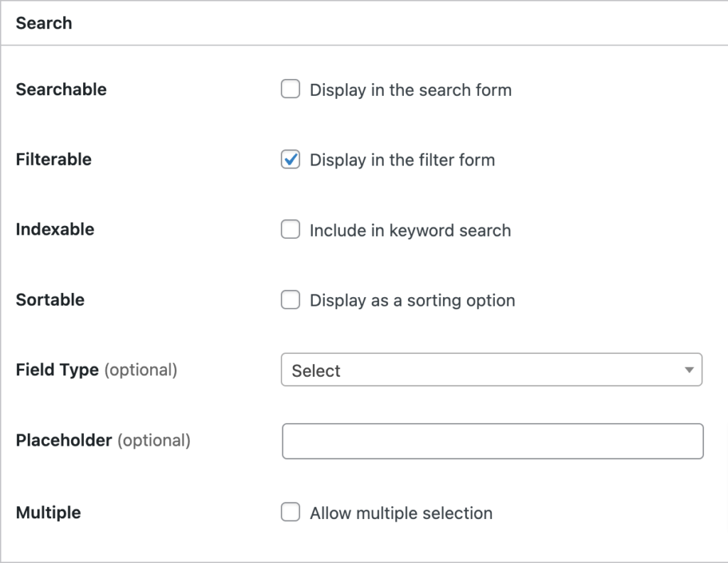728x563 pixels.
Task: Toggle Allow multiple selection
Action: (x=290, y=513)
